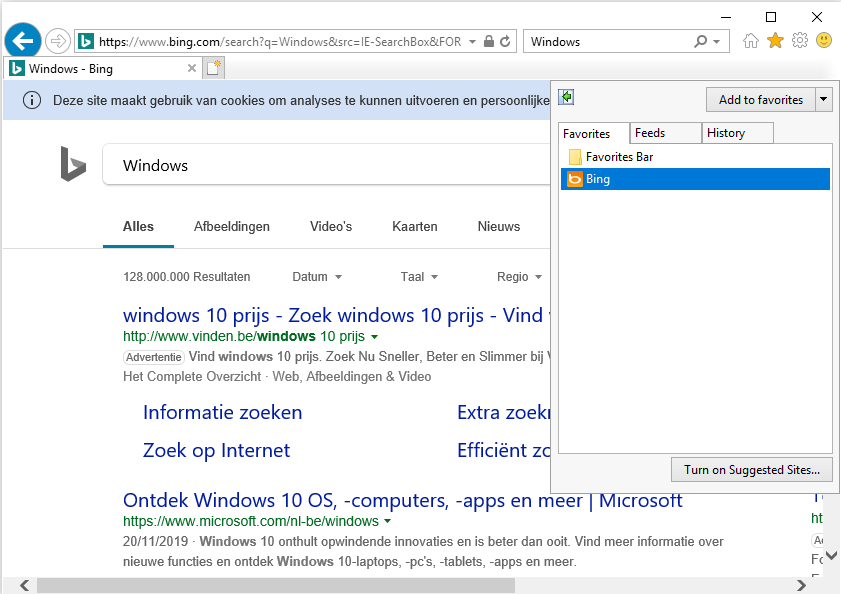Click the Advertentie label
Image resolution: width=841 pixels, height=594 pixels.
point(154,357)
